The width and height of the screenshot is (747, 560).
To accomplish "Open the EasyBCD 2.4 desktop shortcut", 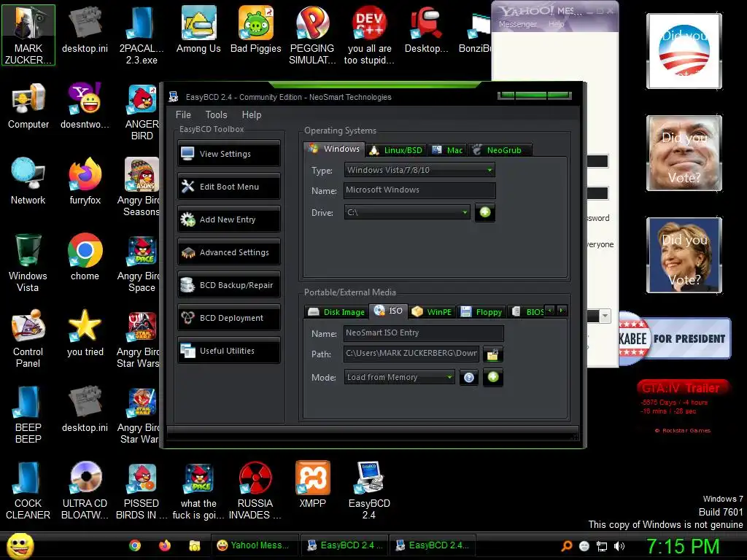I will coord(369,490).
